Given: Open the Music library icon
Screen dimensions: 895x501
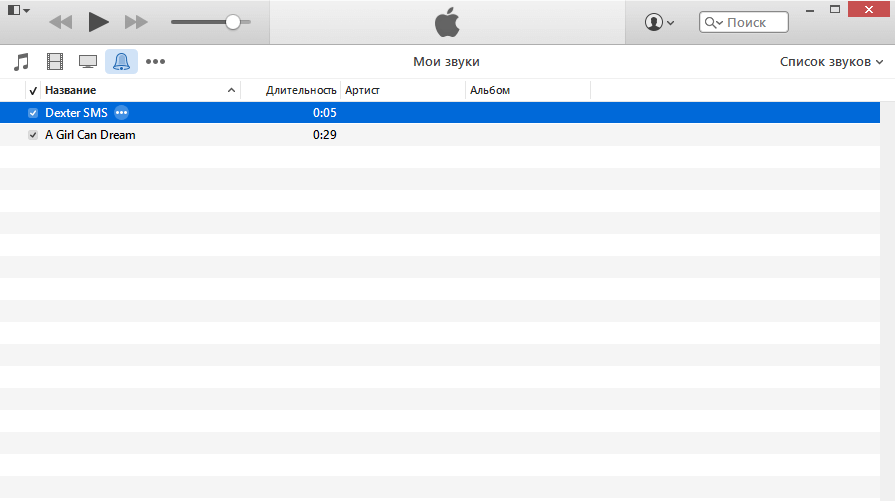Looking at the screenshot, I should pyautogui.click(x=21, y=62).
